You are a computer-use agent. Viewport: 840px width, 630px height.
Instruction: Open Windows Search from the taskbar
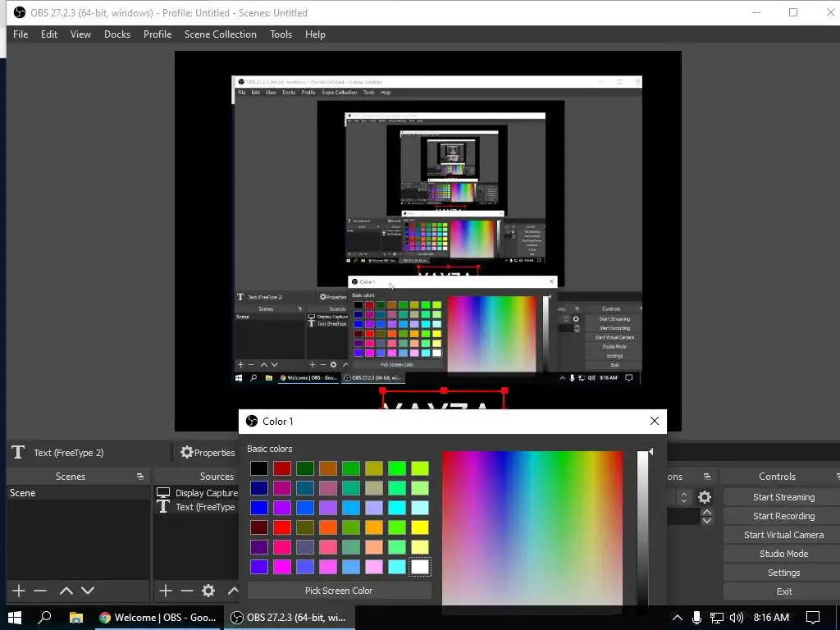click(x=44, y=618)
